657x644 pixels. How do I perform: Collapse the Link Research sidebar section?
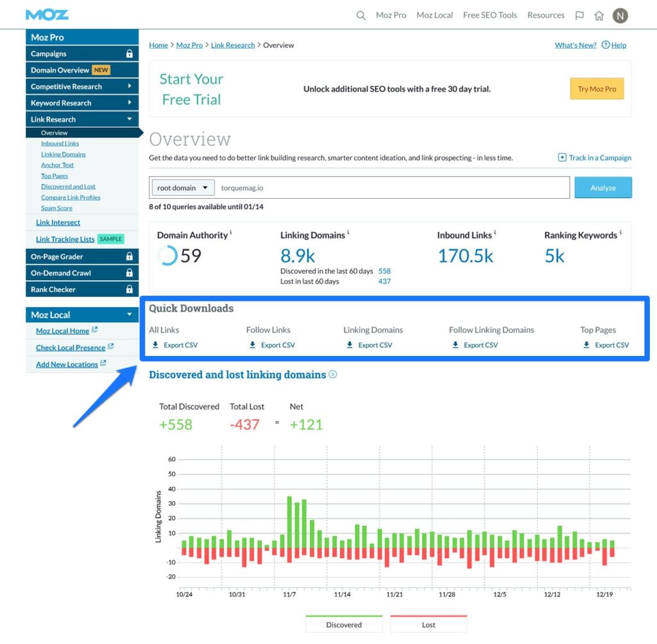coord(81,119)
